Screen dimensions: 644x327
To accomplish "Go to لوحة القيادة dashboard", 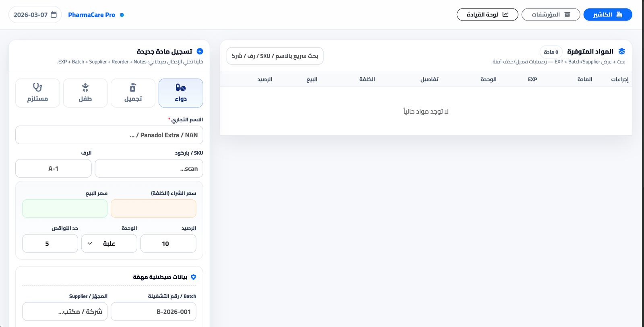I will point(487,14).
